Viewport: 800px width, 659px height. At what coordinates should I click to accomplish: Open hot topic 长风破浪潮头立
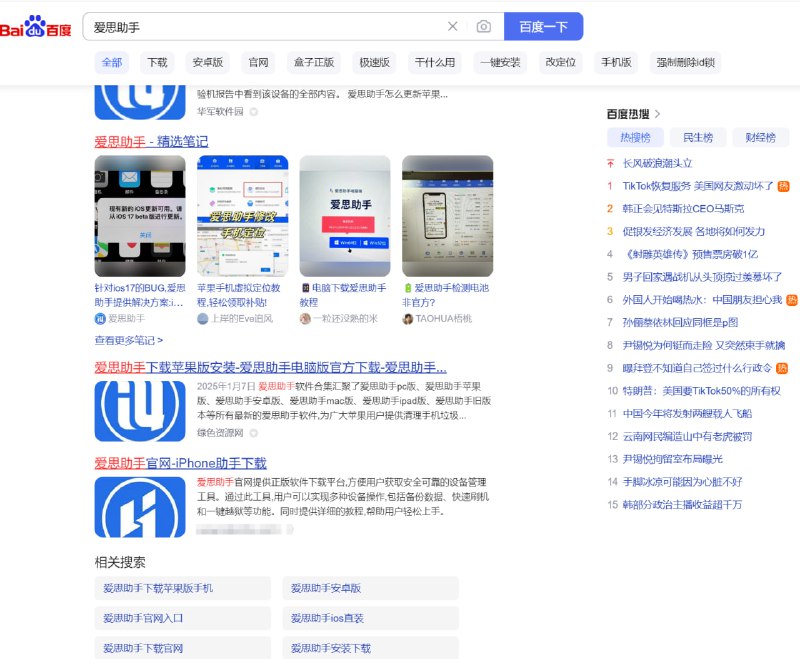click(657, 163)
